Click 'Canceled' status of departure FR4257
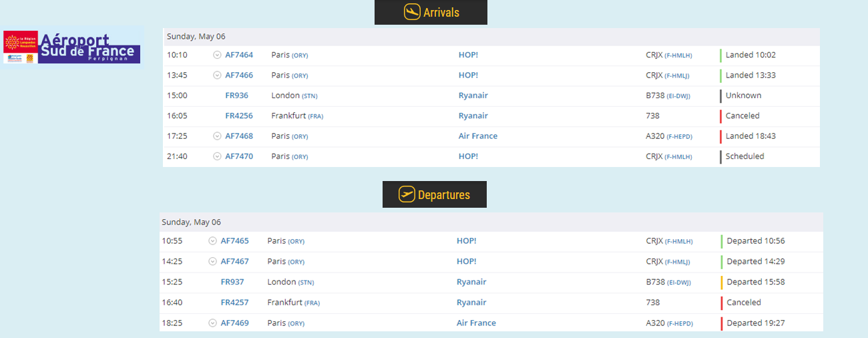Screen dimensions: 868x338 pos(744,302)
